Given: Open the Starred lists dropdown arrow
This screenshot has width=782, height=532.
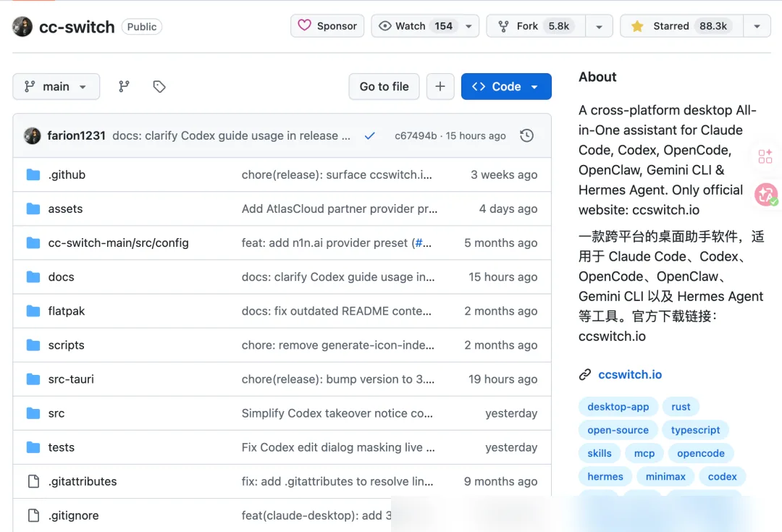Looking at the screenshot, I should [x=757, y=27].
